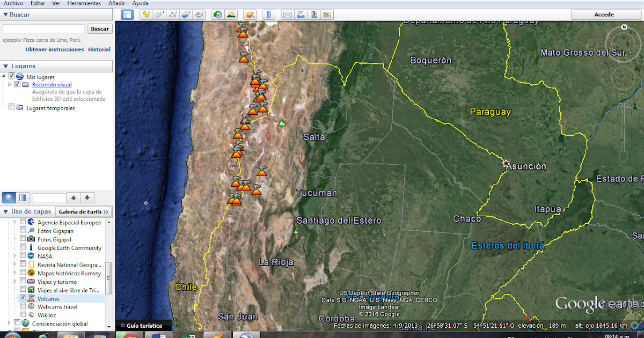Select the add image overlay tool
Screen dimensions: 644x338
point(186,14)
